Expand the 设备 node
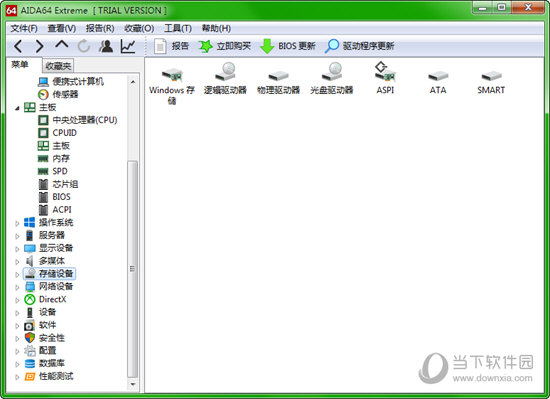550x399 pixels. 17,313
